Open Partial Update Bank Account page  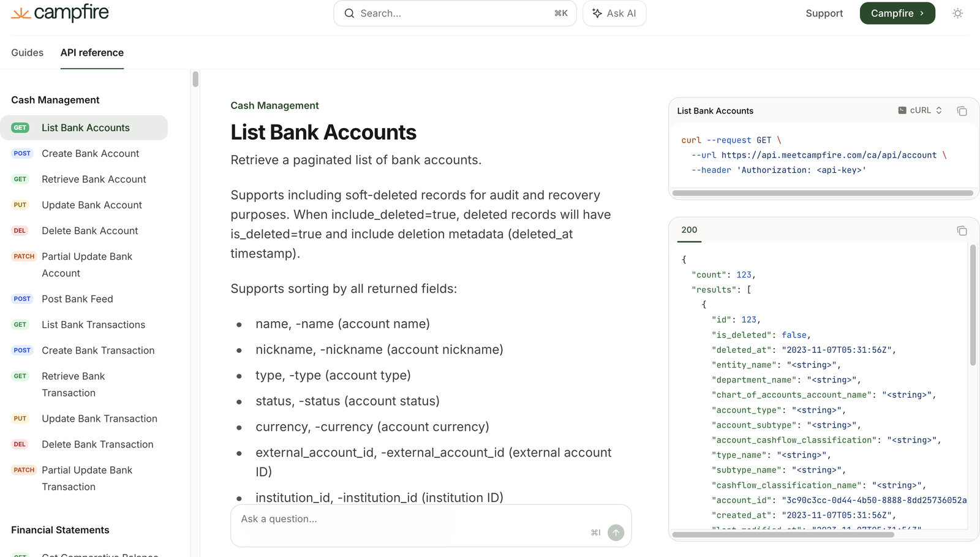coord(84,265)
